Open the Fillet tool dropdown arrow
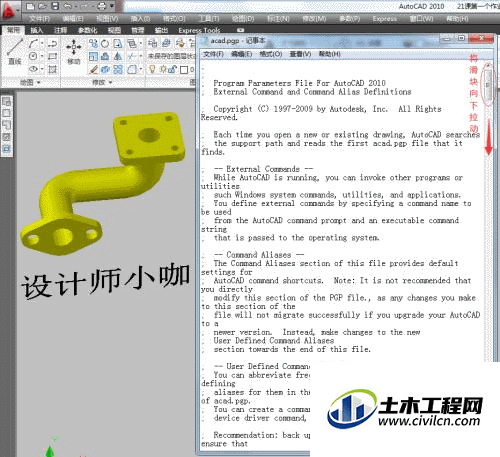The image size is (500, 457). [x=141, y=69]
